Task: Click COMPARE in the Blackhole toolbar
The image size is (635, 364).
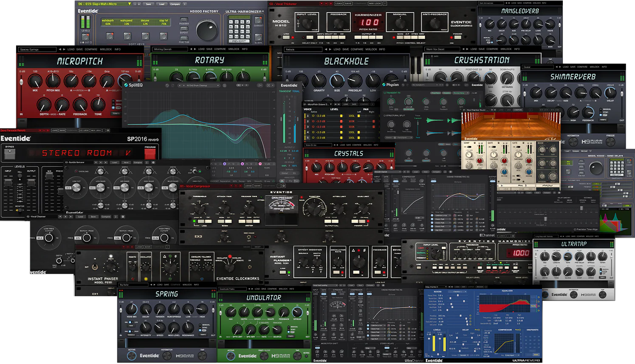Action: point(357,49)
